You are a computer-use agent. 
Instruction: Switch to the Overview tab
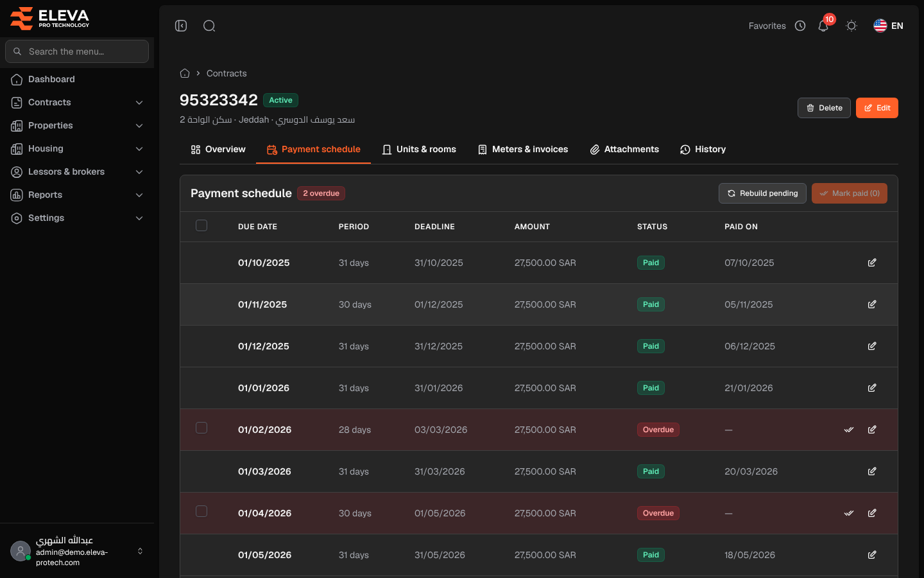pos(218,149)
